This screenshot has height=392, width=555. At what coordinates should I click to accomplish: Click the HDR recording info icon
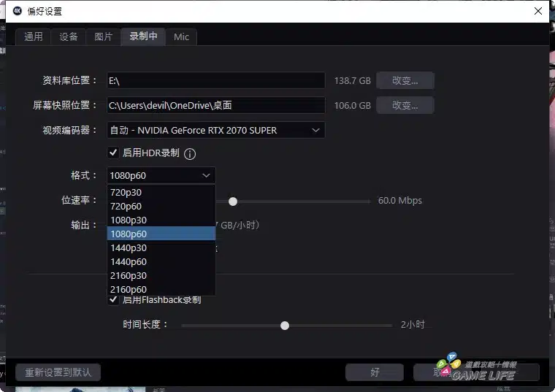click(190, 154)
